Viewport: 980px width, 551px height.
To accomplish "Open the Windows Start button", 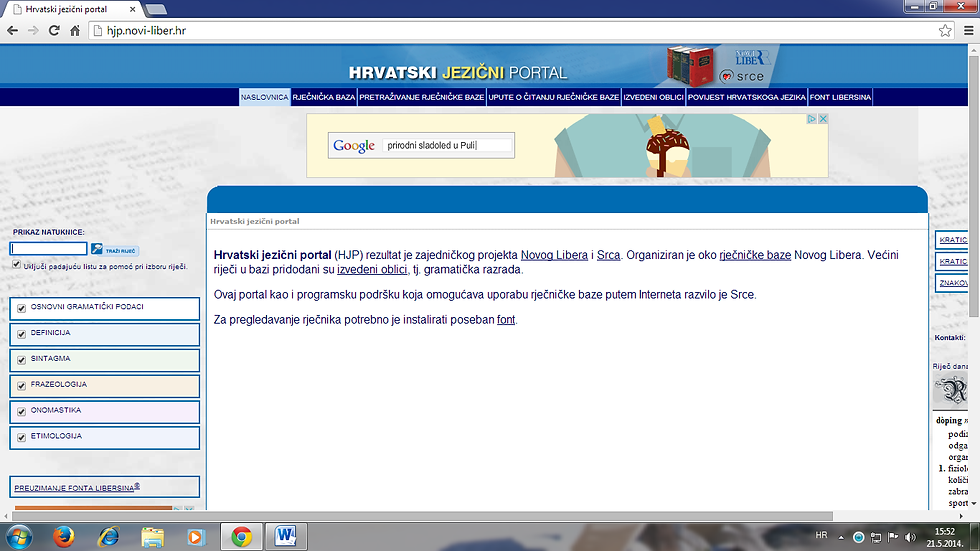I will (18, 537).
